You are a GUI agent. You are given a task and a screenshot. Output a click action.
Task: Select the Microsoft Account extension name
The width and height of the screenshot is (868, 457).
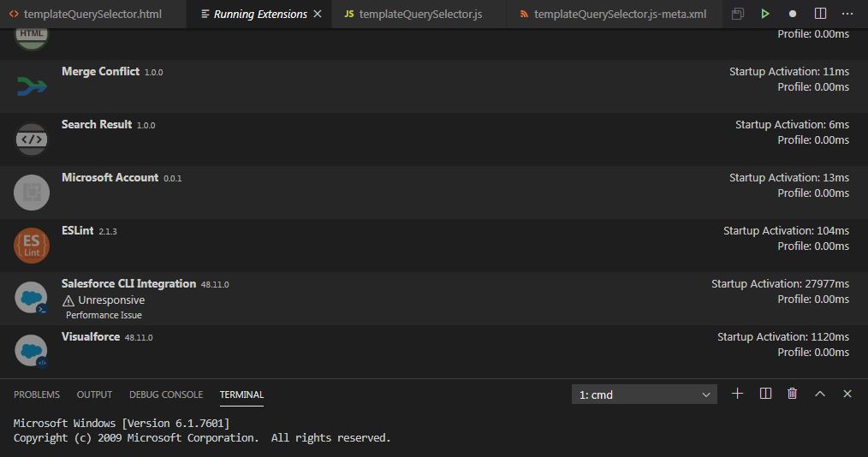(110, 178)
